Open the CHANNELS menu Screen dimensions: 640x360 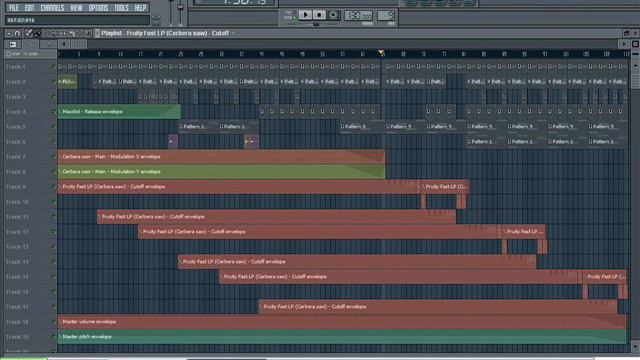(x=52, y=8)
